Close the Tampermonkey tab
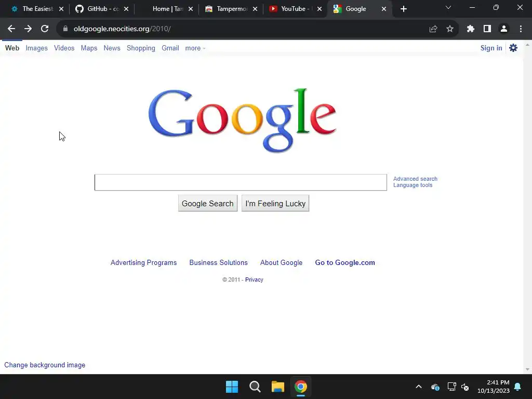Screen dimensions: 532x399 (x=255, y=9)
